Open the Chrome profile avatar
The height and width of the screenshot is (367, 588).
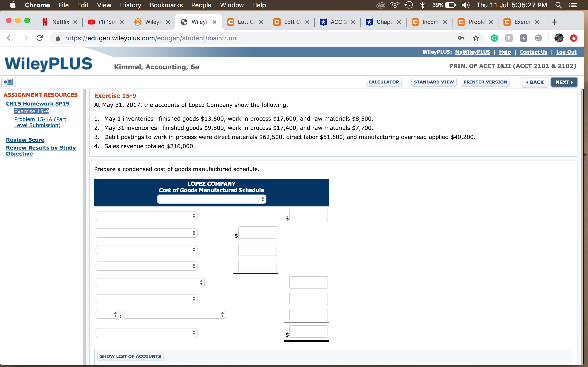point(559,38)
